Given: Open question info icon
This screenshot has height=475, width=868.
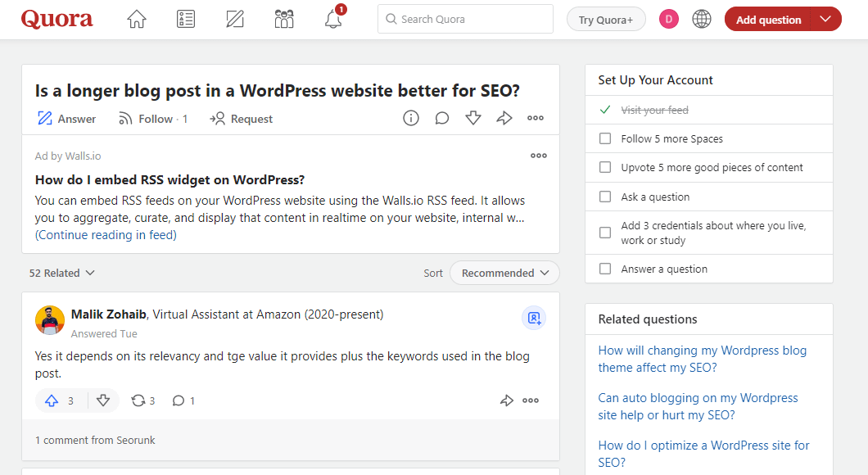Looking at the screenshot, I should (411, 118).
